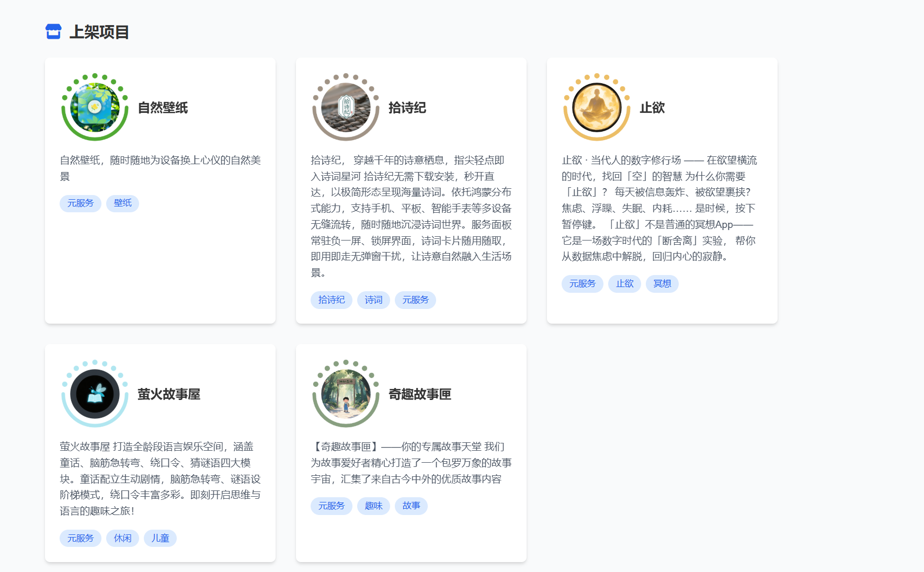This screenshot has width=924, height=572.
Task: Select the 故事 tag on 奇趣故事匣 card
Action: click(411, 506)
